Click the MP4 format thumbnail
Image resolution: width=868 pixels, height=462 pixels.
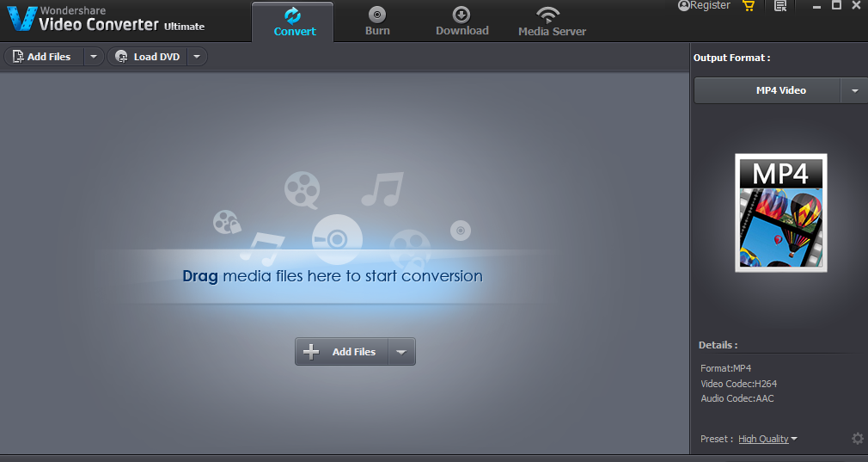pyautogui.click(x=780, y=213)
